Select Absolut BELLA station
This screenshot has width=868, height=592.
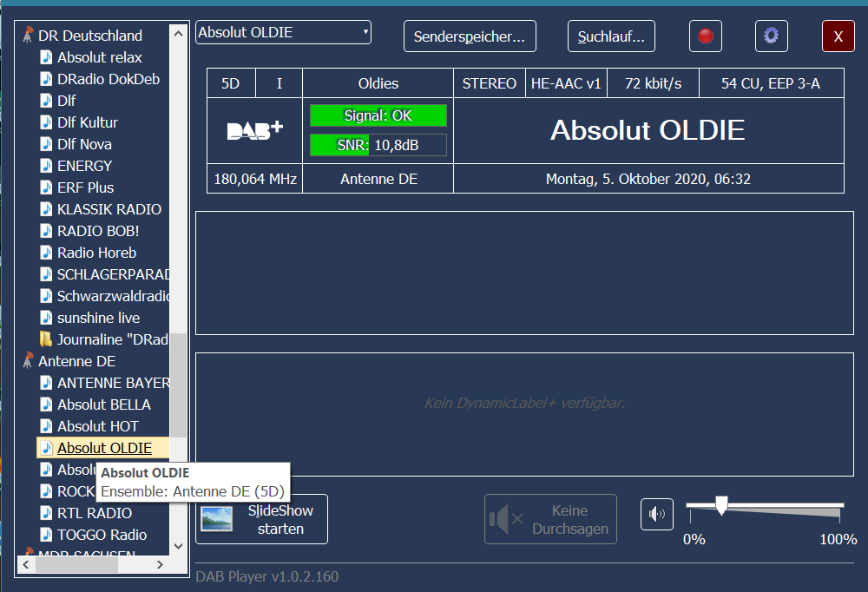(103, 405)
